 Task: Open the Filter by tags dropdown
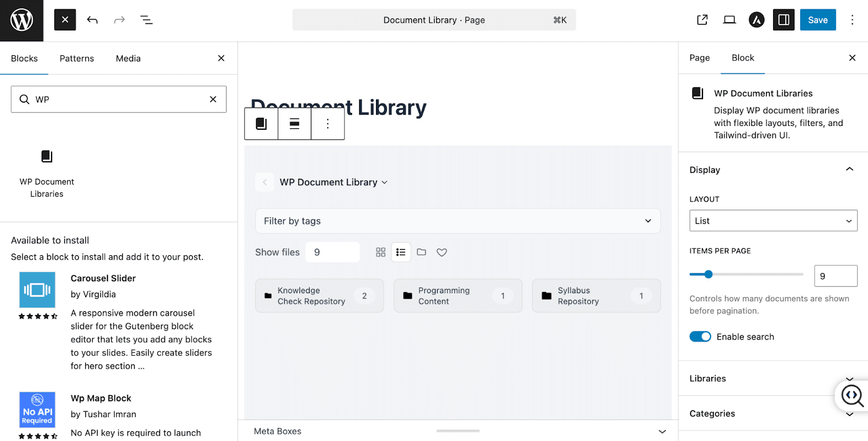(x=458, y=221)
